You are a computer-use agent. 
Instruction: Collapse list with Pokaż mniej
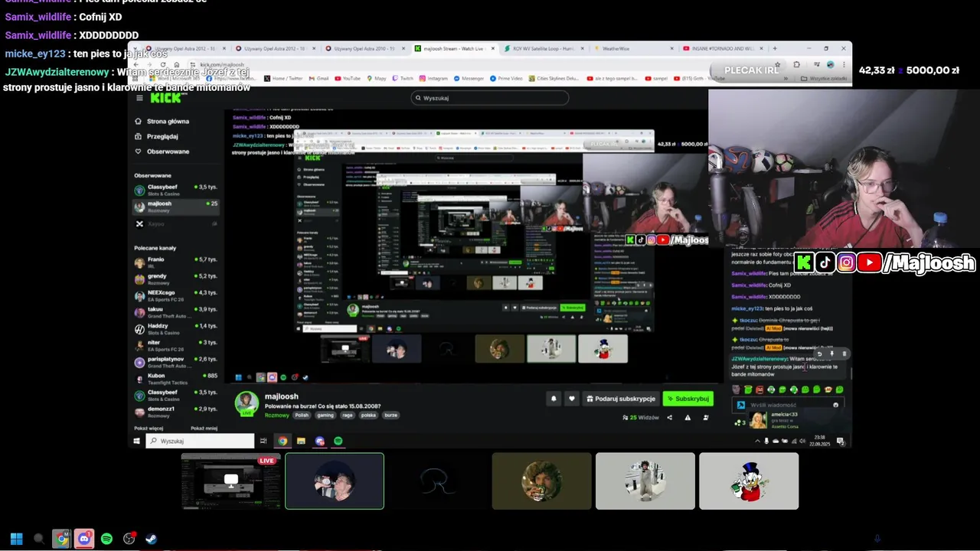coord(204,428)
